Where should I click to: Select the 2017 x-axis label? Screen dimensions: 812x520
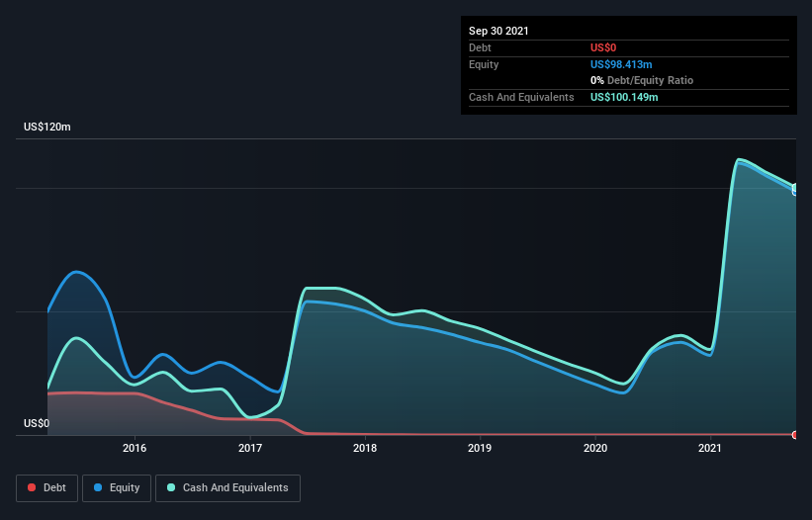point(249,448)
